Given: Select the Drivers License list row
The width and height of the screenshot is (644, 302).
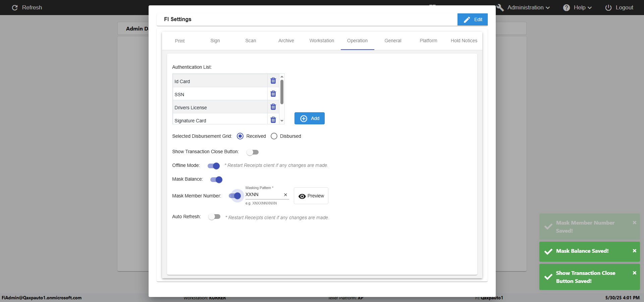Looking at the screenshot, I should point(220,107).
